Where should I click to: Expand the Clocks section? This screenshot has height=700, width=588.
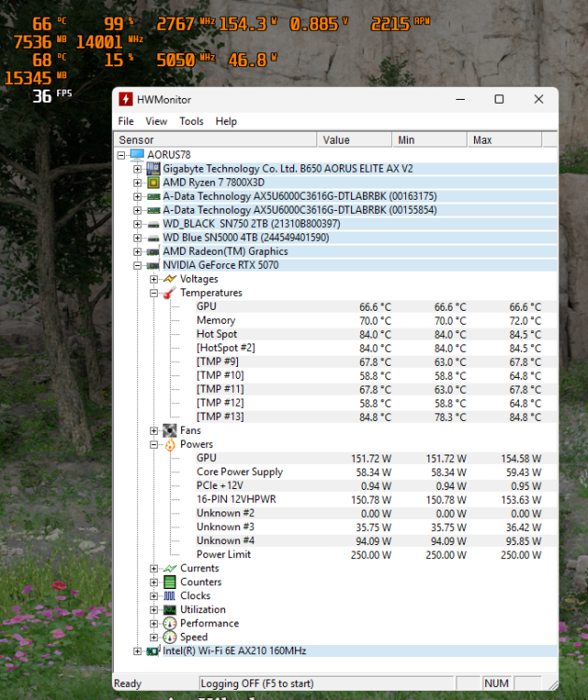click(154, 596)
